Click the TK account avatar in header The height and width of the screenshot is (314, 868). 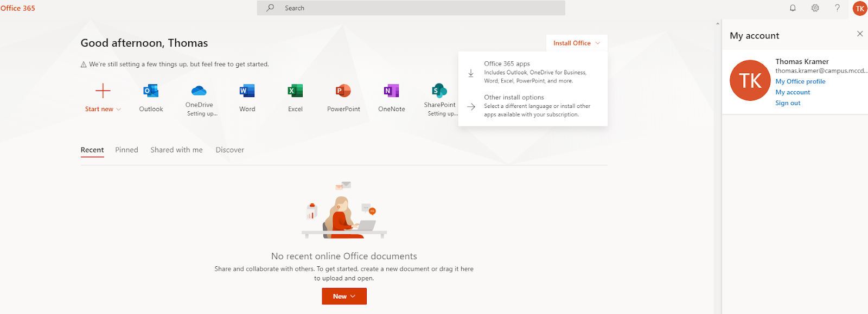click(860, 8)
